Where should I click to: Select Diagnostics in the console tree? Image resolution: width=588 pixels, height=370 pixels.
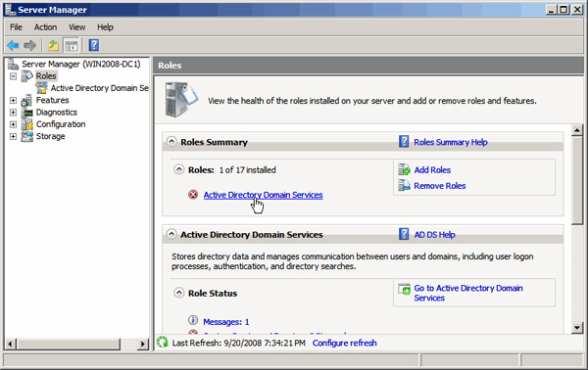56,113
